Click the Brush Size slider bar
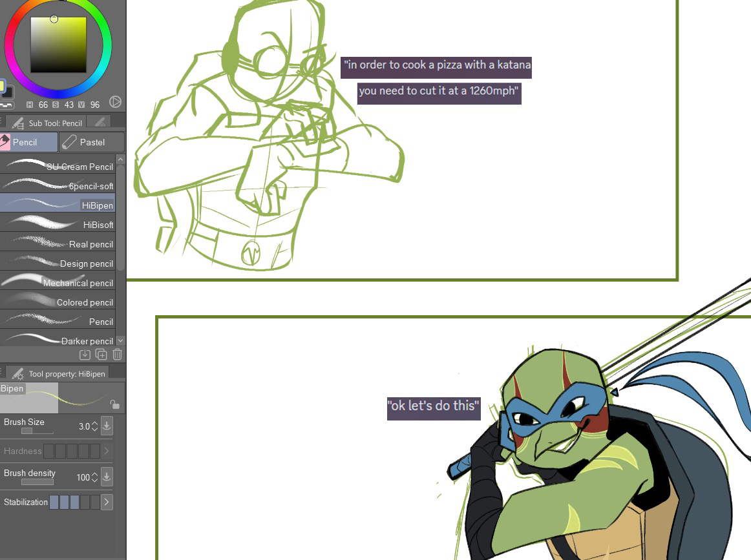This screenshot has width=751, height=560. click(x=37, y=431)
